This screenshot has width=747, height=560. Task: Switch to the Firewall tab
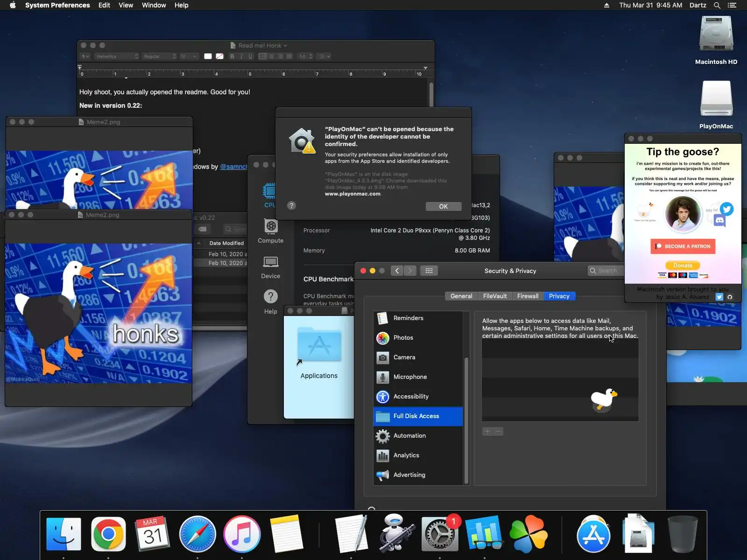pyautogui.click(x=528, y=296)
